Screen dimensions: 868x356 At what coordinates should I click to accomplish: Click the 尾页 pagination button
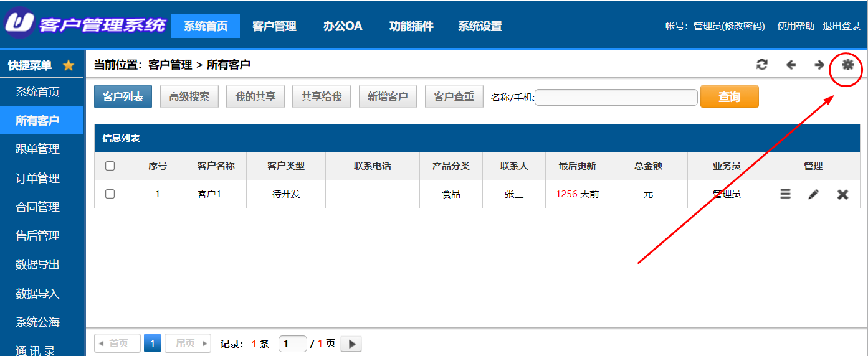(x=188, y=344)
